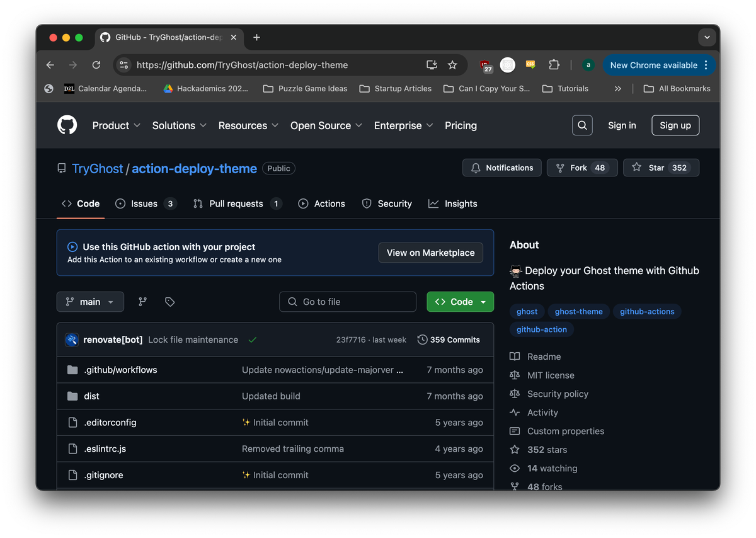The width and height of the screenshot is (756, 538).
Task: Click green check status on latest commit
Action: [253, 340]
